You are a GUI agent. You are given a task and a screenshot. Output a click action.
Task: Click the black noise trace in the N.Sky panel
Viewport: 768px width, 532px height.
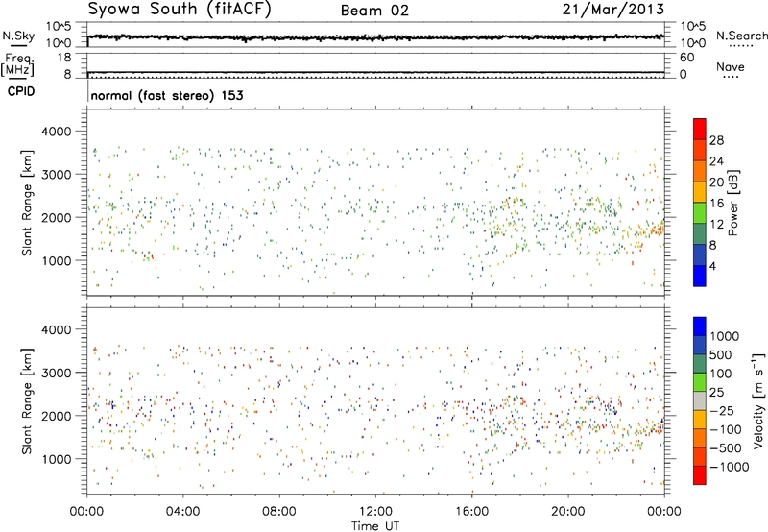[x=375, y=36]
